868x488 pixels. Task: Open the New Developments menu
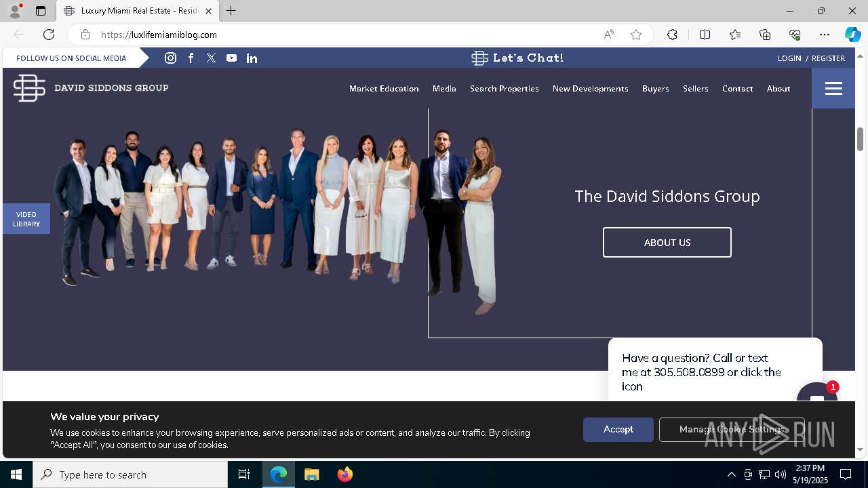[591, 89]
